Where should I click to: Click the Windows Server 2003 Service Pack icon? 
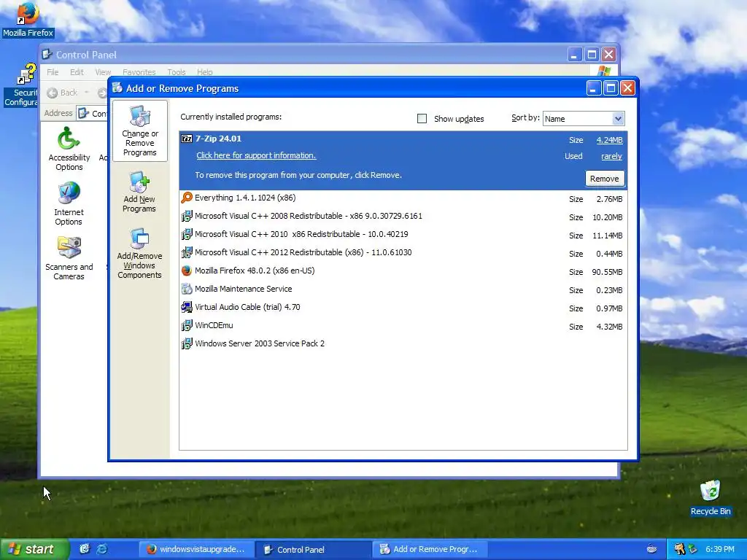pyautogui.click(x=187, y=344)
